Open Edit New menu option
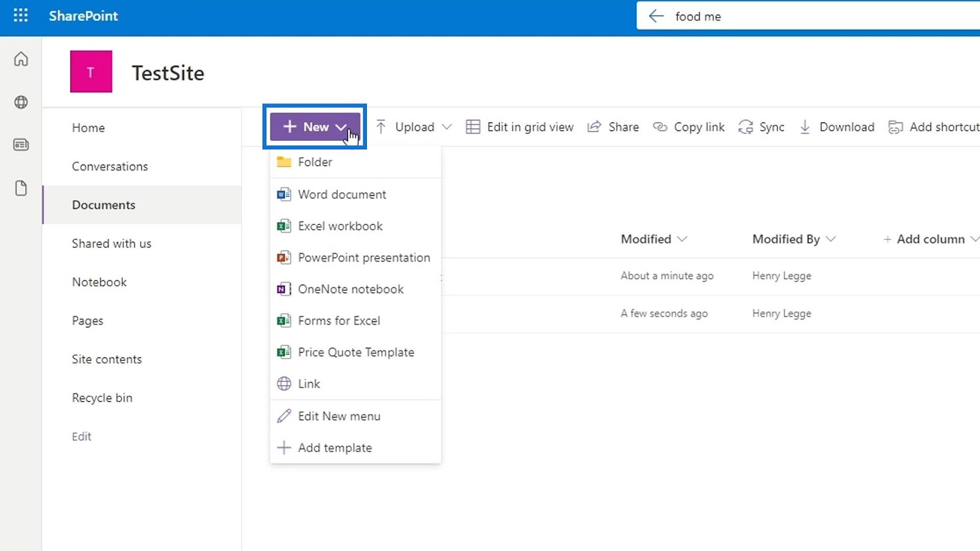This screenshot has width=980, height=551. click(x=355, y=416)
